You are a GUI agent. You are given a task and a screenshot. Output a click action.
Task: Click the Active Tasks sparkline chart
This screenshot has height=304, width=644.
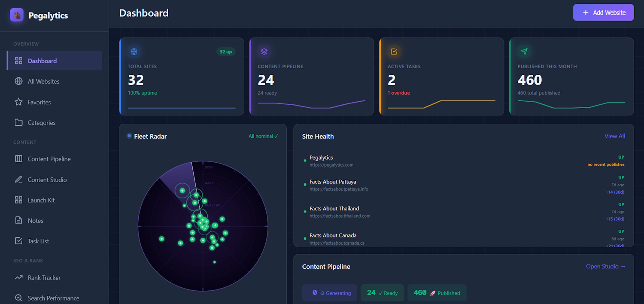(441, 104)
